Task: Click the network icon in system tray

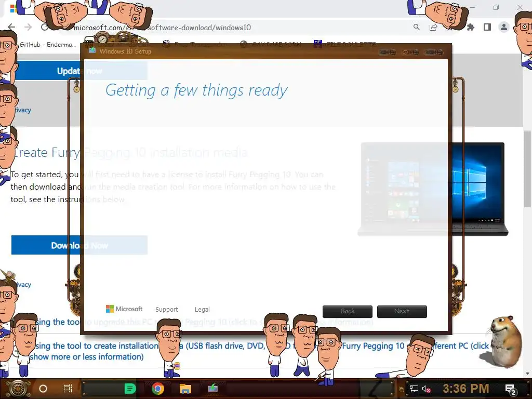Action: tap(414, 389)
